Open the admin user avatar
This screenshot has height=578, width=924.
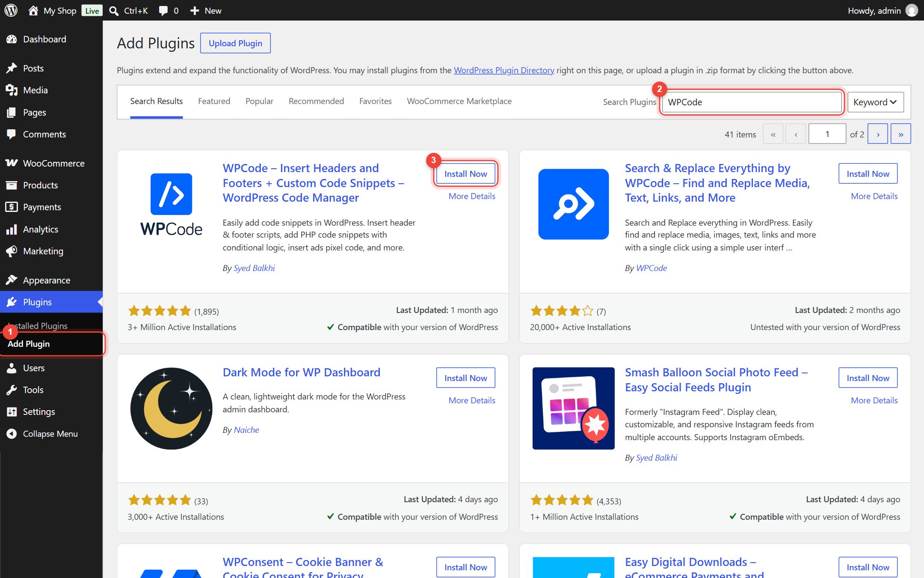click(912, 10)
